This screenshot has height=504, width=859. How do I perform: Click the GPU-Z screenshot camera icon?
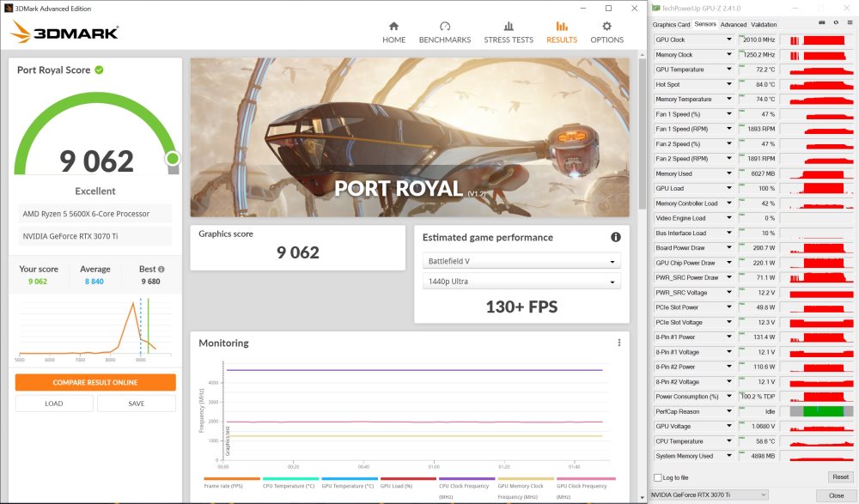coord(822,23)
